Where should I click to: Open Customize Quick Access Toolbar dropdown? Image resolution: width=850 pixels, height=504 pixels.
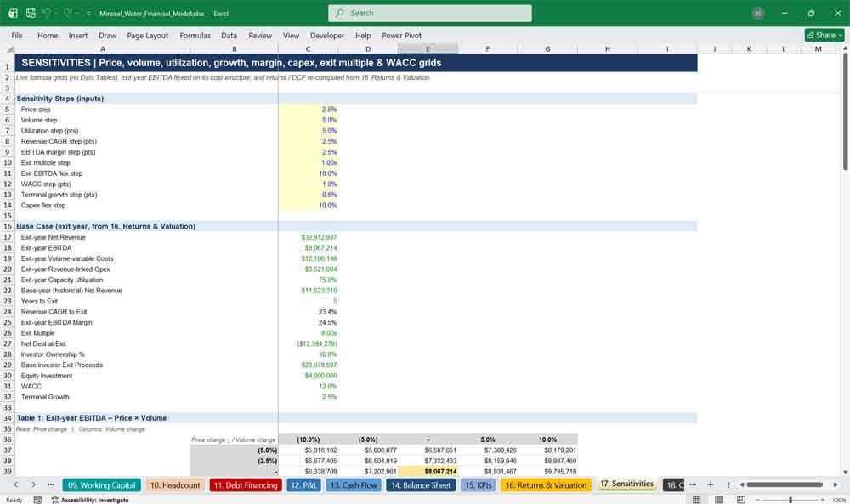coord(89,14)
